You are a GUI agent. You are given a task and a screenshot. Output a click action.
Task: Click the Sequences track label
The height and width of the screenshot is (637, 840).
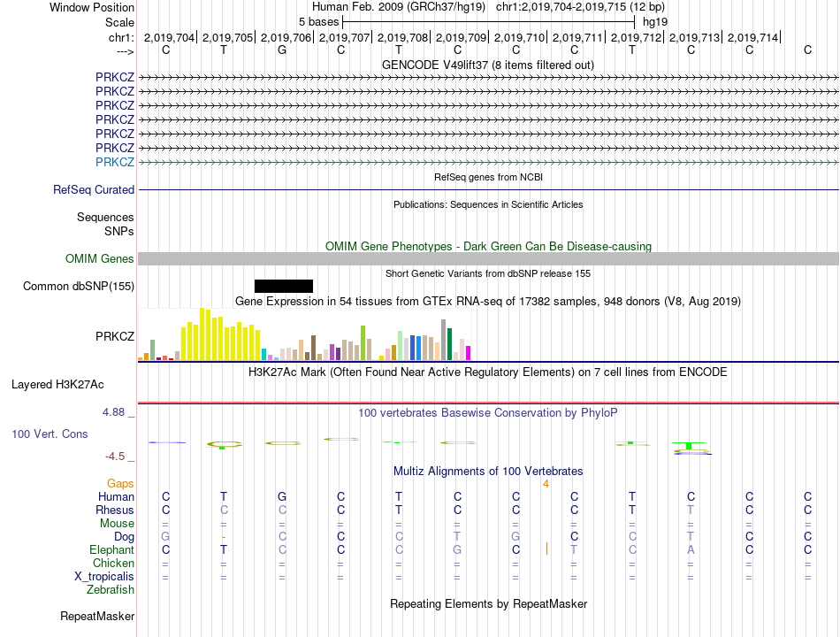click(x=105, y=217)
